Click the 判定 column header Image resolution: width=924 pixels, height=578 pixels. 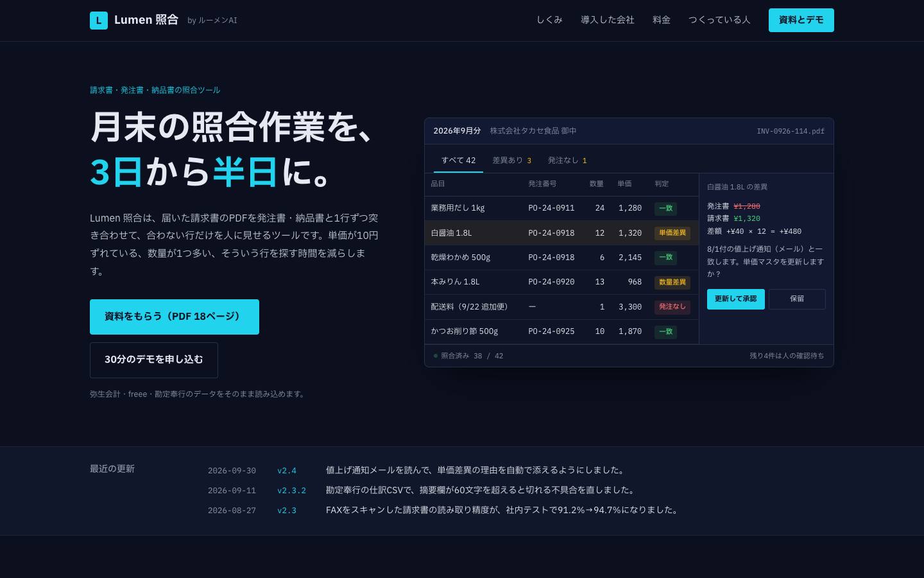pos(662,184)
